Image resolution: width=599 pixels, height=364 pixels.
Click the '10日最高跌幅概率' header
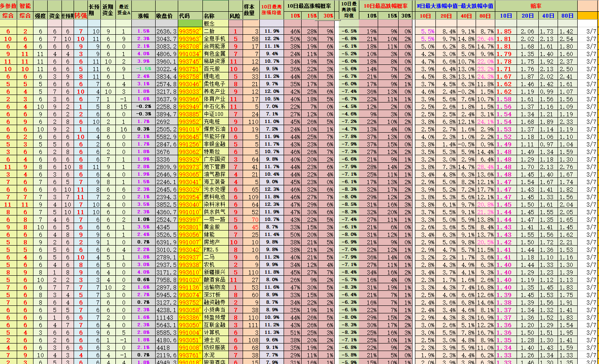[x=385, y=6]
